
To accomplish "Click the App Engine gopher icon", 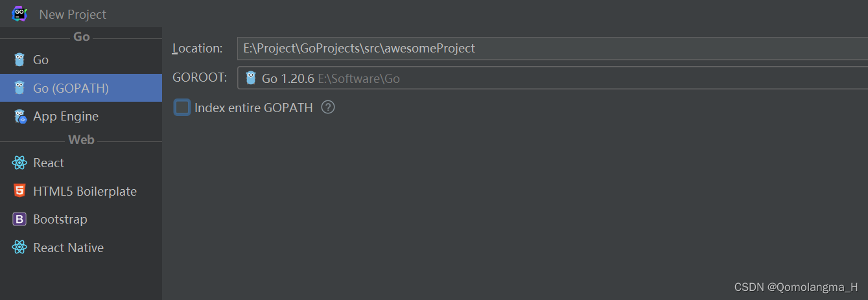I will 19,117.
